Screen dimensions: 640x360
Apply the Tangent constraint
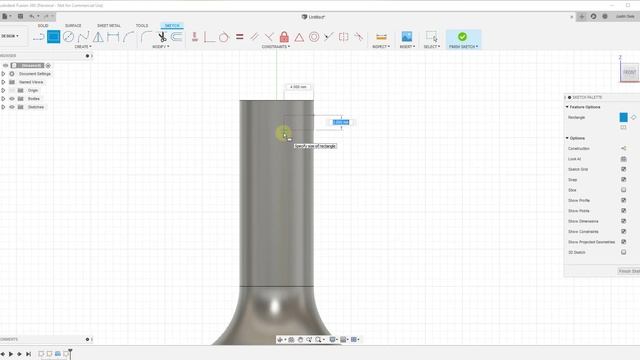coord(224,37)
